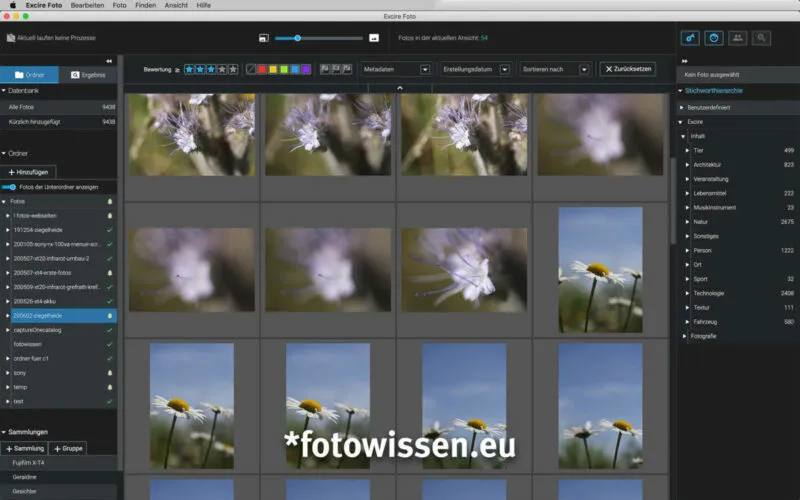800x500 pixels.
Task: Set rating filter to three stars
Action: point(211,69)
